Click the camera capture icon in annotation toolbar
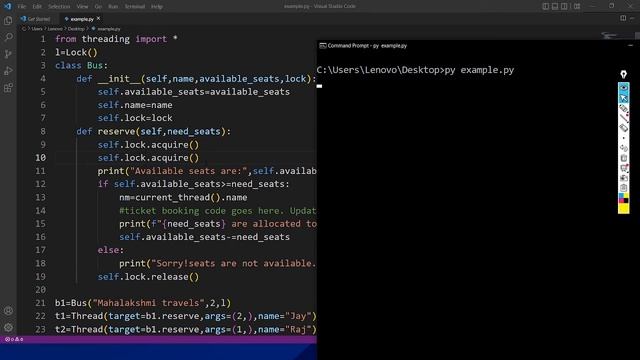Image resolution: width=640 pixels, height=360 pixels. (x=623, y=178)
